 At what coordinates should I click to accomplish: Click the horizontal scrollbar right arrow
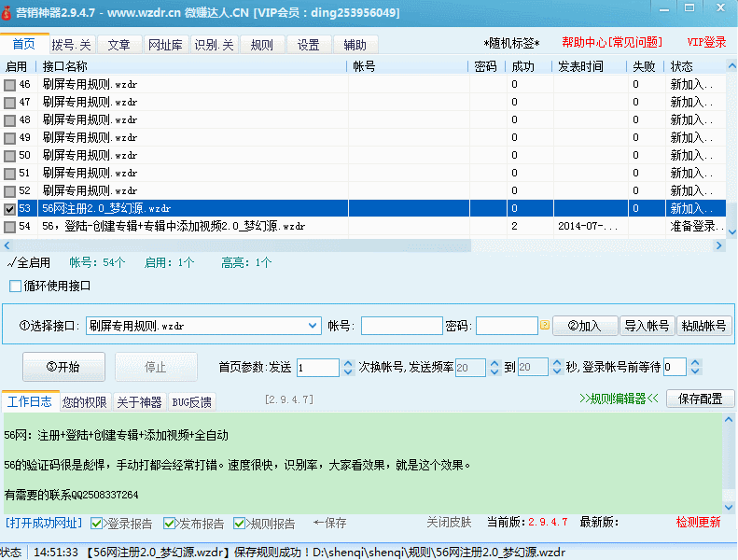pyautogui.click(x=719, y=245)
